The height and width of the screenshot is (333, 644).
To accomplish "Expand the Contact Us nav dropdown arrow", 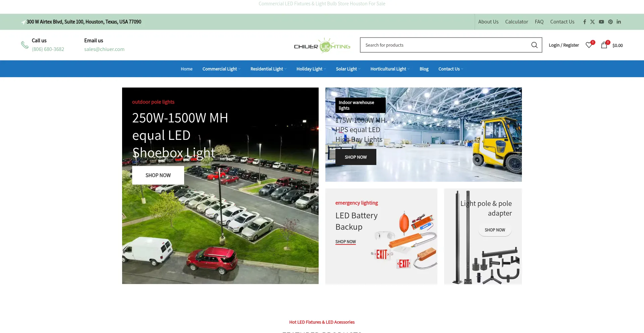I will (x=462, y=69).
